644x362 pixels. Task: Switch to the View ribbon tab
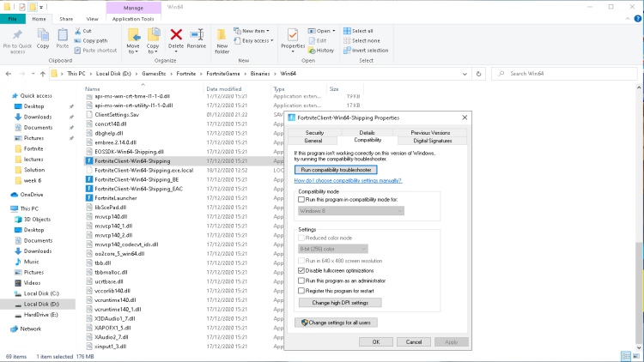point(92,19)
